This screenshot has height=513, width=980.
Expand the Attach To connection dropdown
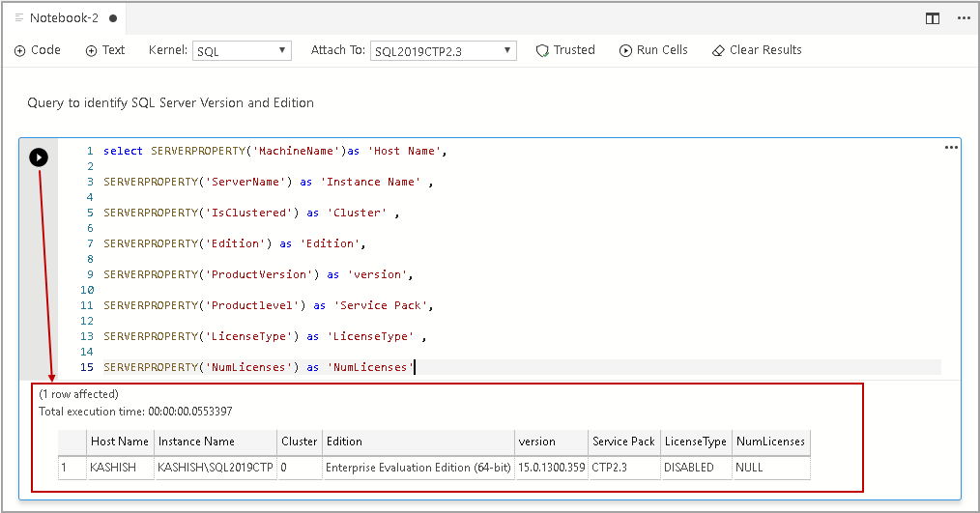click(444, 50)
